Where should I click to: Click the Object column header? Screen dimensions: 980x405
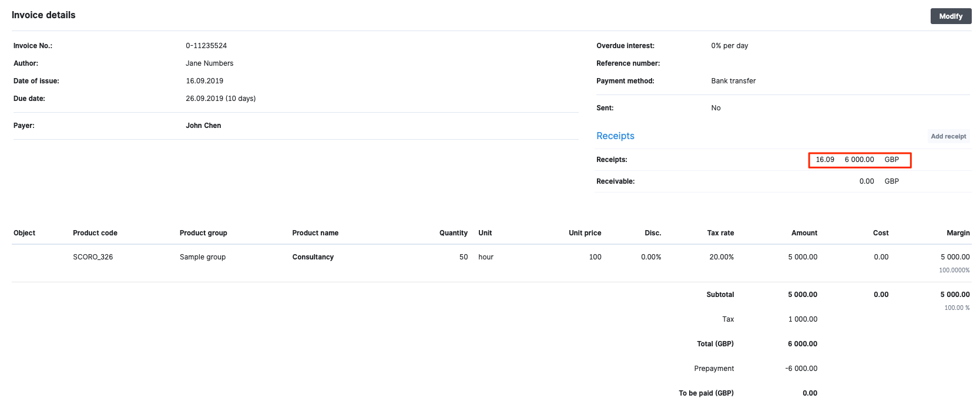24,233
